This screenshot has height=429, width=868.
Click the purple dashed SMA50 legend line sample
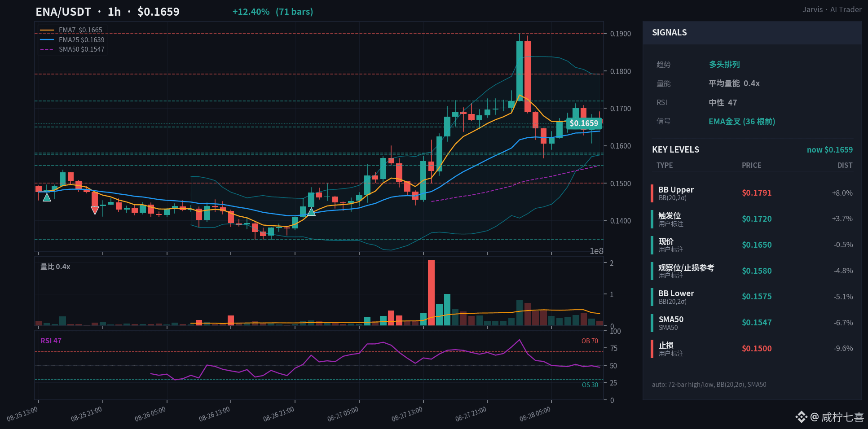coord(47,49)
